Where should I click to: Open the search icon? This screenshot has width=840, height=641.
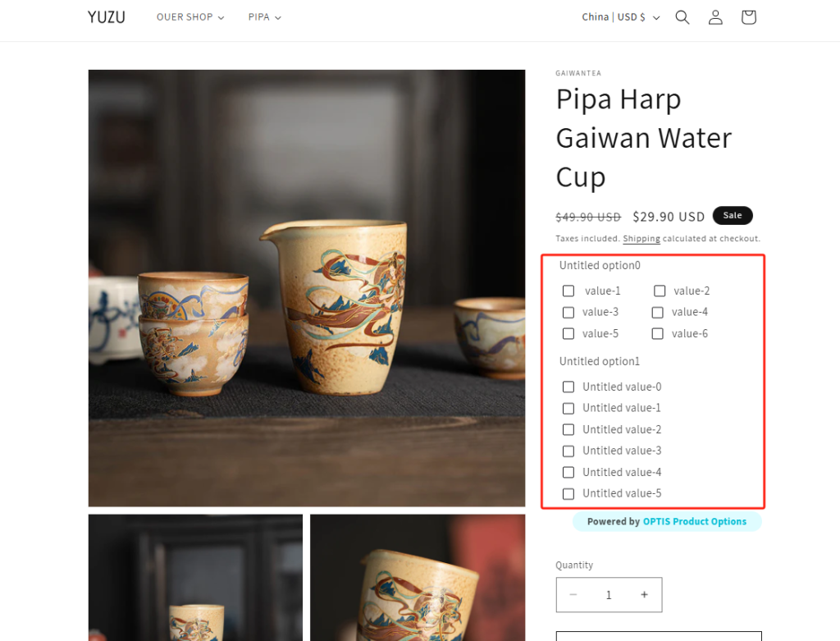[x=682, y=16]
